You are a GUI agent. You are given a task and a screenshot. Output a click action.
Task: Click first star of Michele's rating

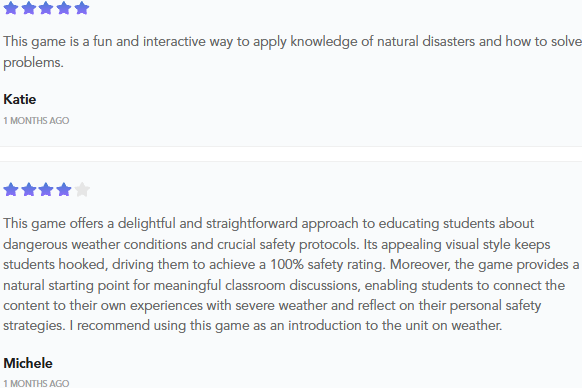click(11, 189)
